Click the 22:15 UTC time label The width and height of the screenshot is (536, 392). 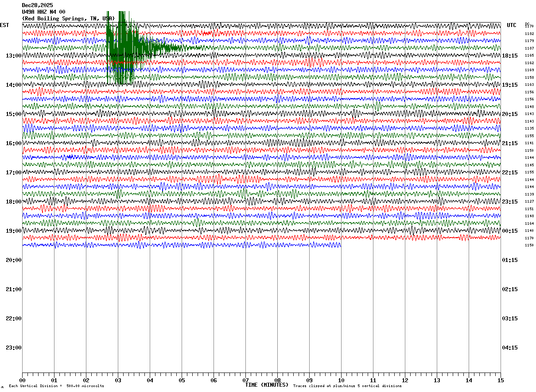[x=510, y=173]
